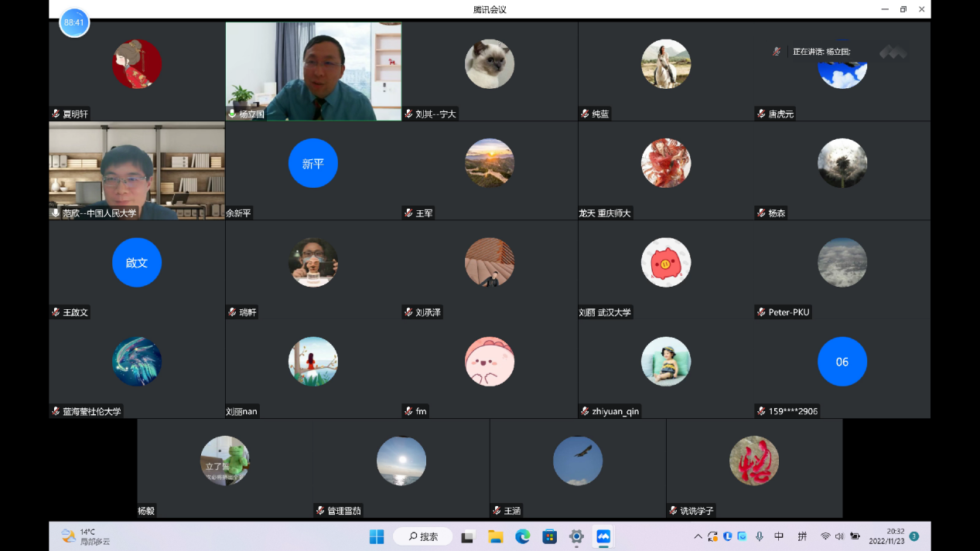Open Tencent Meeting from the taskbar

pyautogui.click(x=603, y=536)
